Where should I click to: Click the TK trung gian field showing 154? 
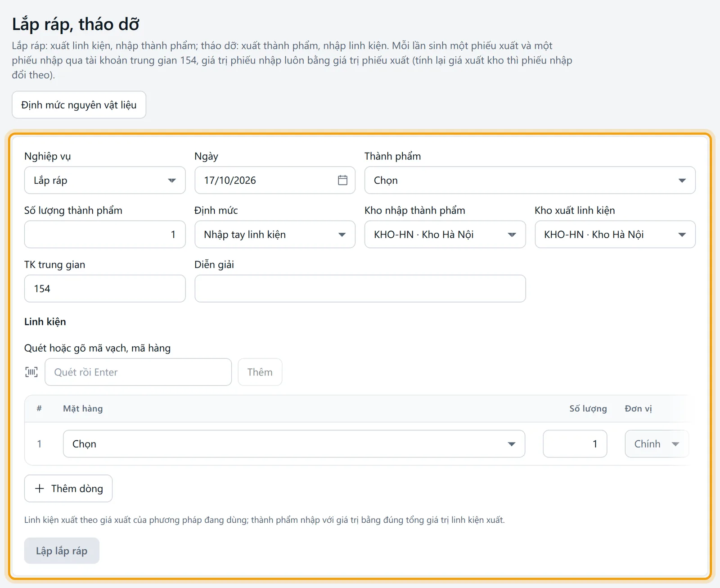coord(105,289)
